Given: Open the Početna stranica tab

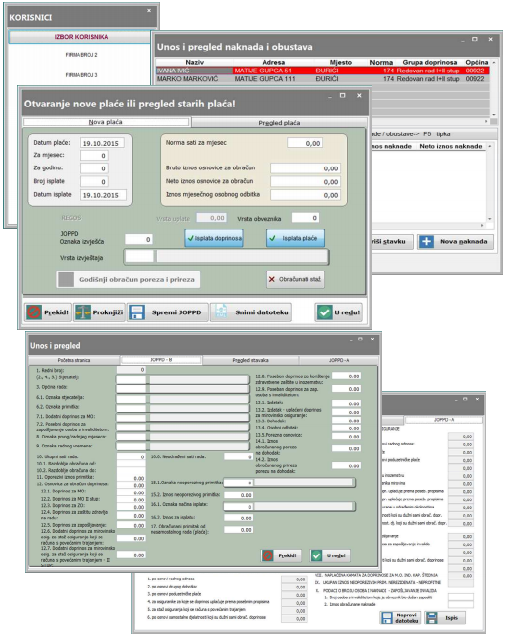Looking at the screenshot, I should point(74,360).
